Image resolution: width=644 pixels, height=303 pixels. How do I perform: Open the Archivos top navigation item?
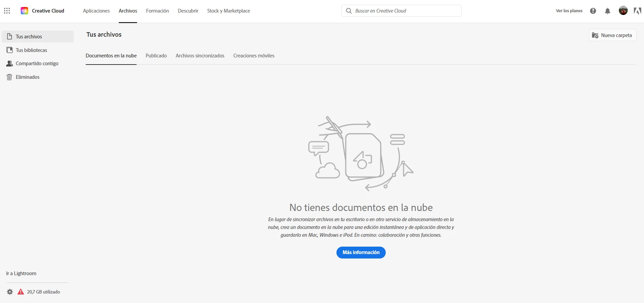point(128,11)
